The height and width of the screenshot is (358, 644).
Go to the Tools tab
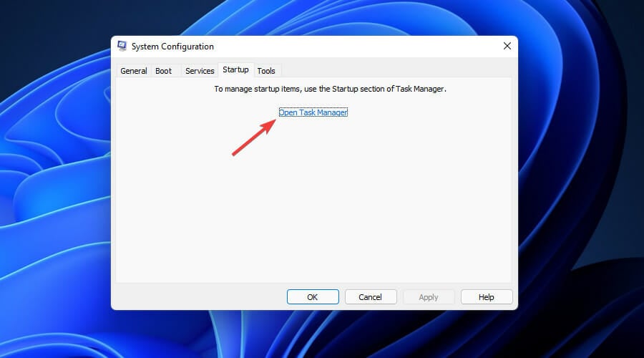266,71
